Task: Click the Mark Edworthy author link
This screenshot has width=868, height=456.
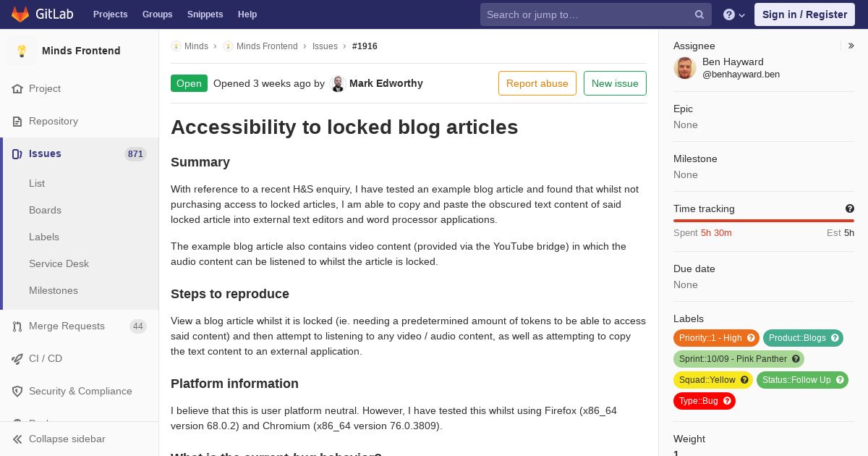Action: tap(386, 83)
